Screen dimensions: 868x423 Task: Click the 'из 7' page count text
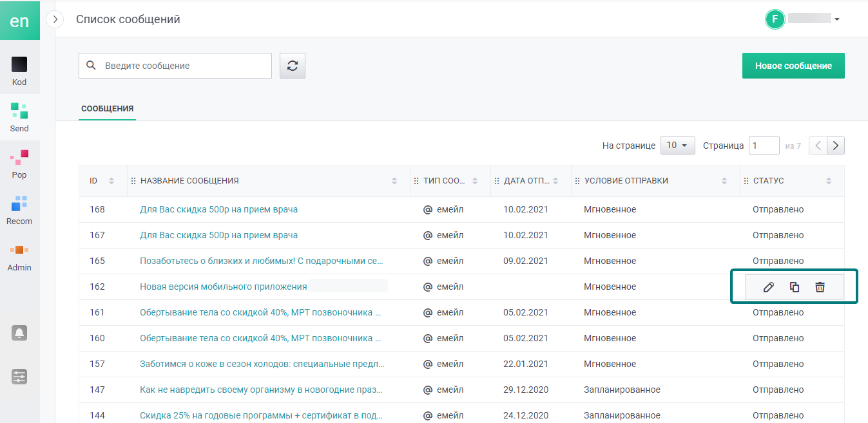click(793, 146)
